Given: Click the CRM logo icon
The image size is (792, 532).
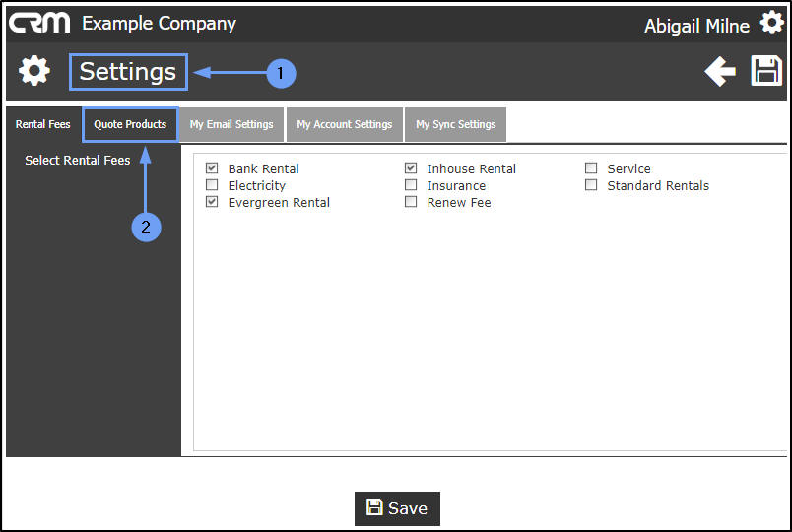Looking at the screenshot, I should (39, 23).
